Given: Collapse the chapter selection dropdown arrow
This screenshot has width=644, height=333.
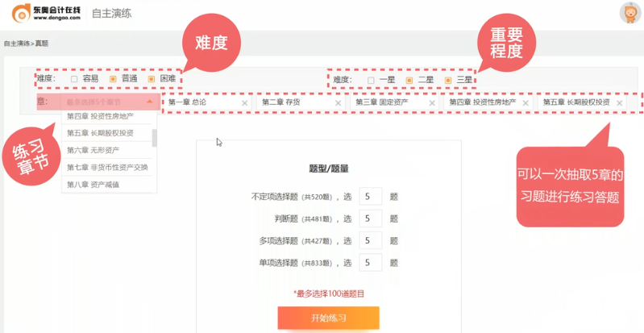Looking at the screenshot, I should click(150, 102).
